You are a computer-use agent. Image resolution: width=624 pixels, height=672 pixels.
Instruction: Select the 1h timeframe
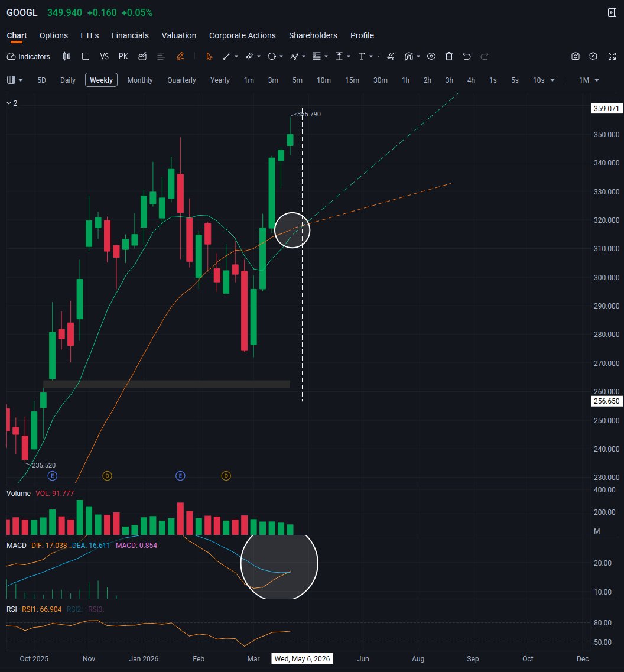pos(405,80)
